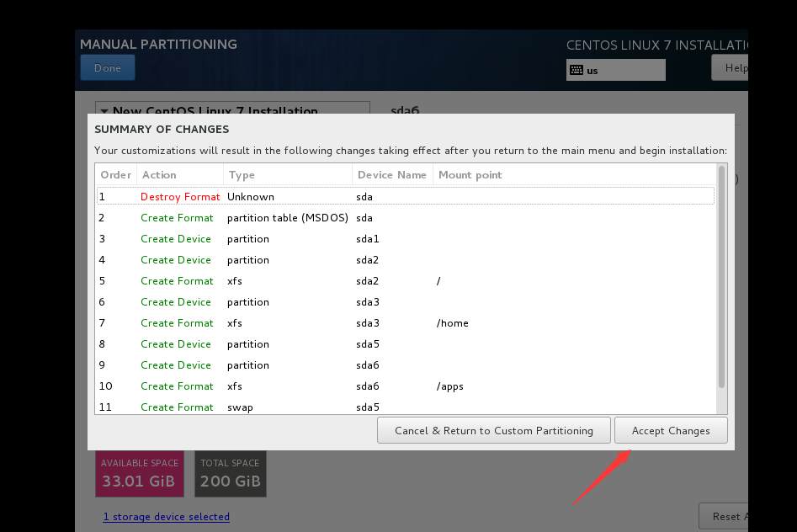
Task: Click the AVAILABLE SPACE 33.01 GiB box
Action: [x=140, y=474]
